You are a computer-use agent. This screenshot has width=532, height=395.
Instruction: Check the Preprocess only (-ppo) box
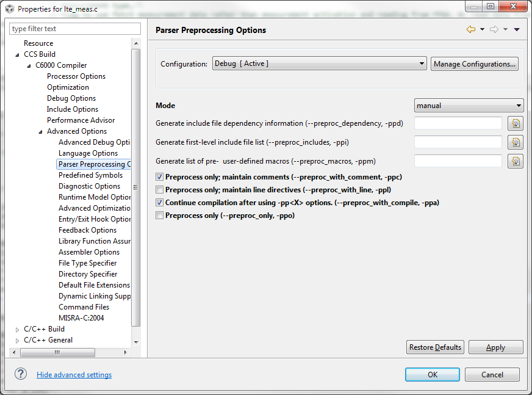[160, 216]
